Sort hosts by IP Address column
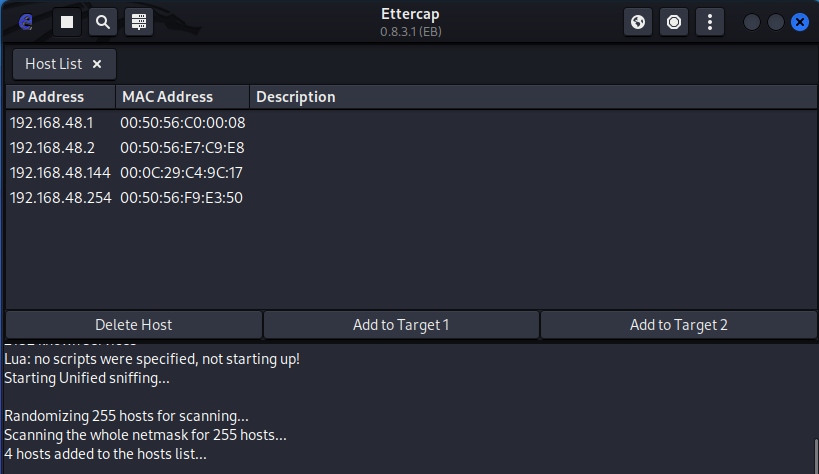Viewport: 819px width, 474px height. click(x=60, y=97)
